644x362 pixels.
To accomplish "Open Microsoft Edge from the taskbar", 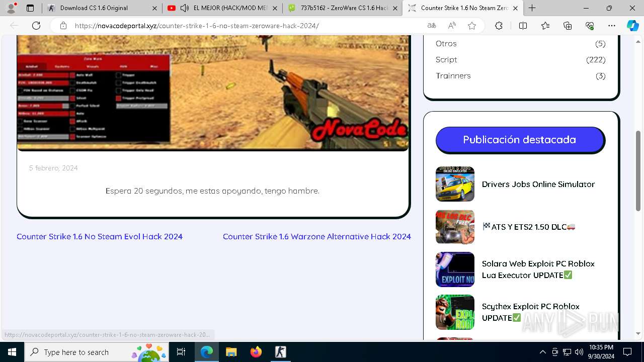I will [207, 352].
